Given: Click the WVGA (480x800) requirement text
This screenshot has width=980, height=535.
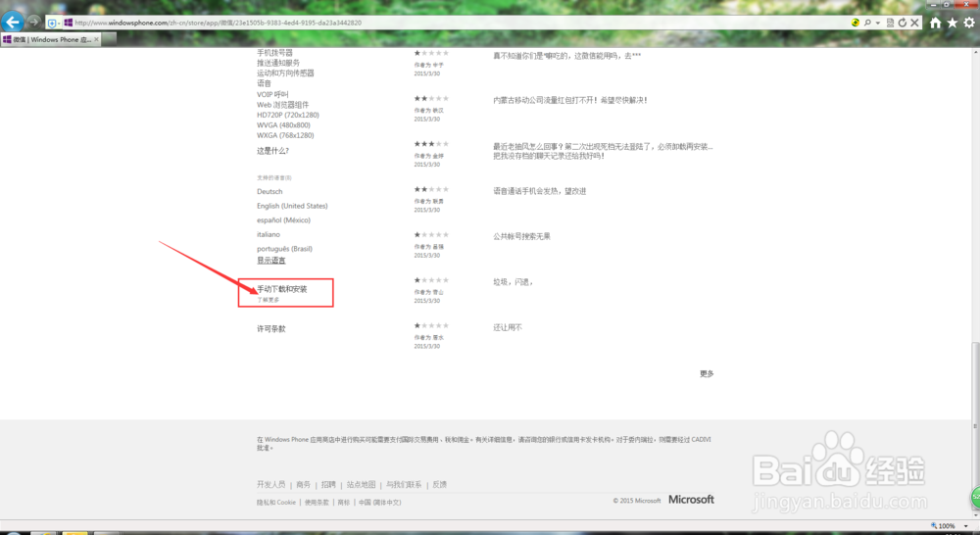Looking at the screenshot, I should tap(283, 125).
